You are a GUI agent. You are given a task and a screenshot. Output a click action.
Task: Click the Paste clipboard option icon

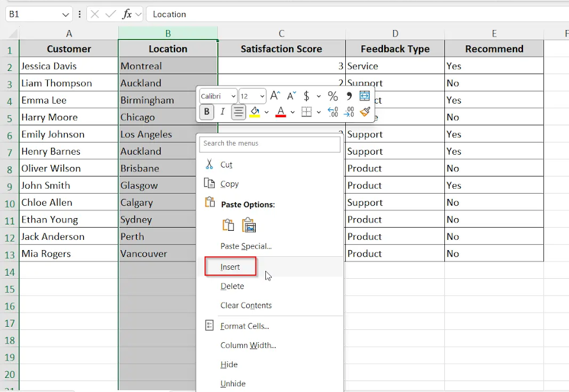click(x=228, y=225)
